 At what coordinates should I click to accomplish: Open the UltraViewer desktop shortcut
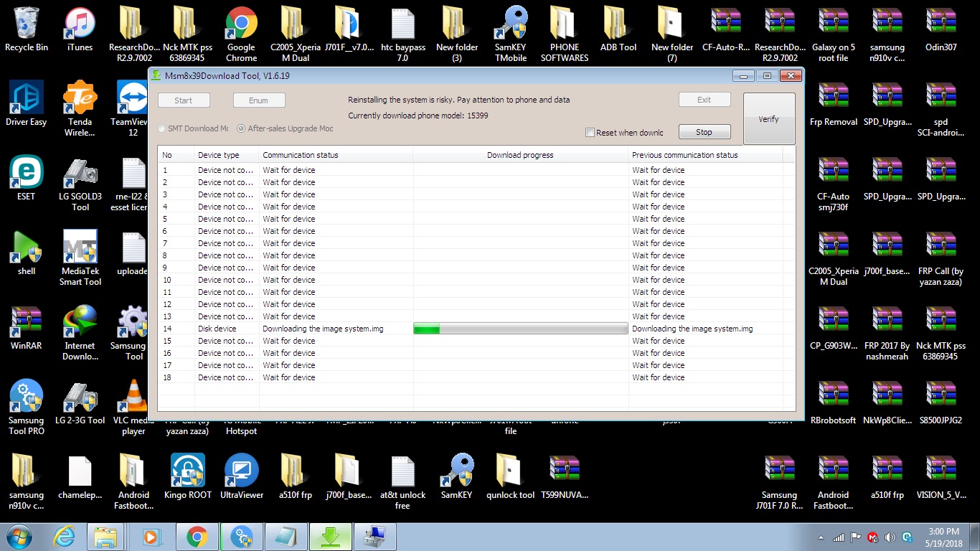click(242, 476)
